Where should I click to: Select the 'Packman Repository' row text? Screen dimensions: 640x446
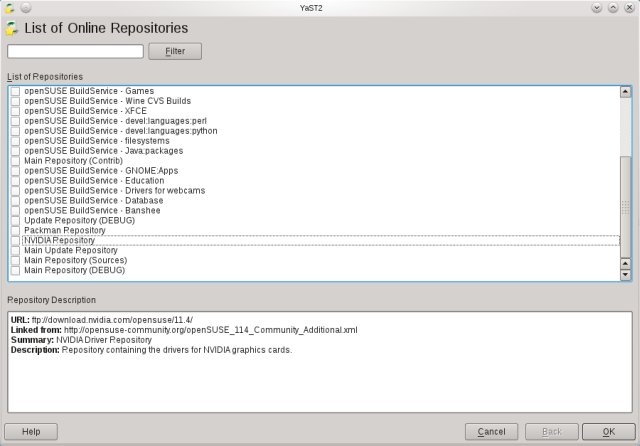[64, 231]
